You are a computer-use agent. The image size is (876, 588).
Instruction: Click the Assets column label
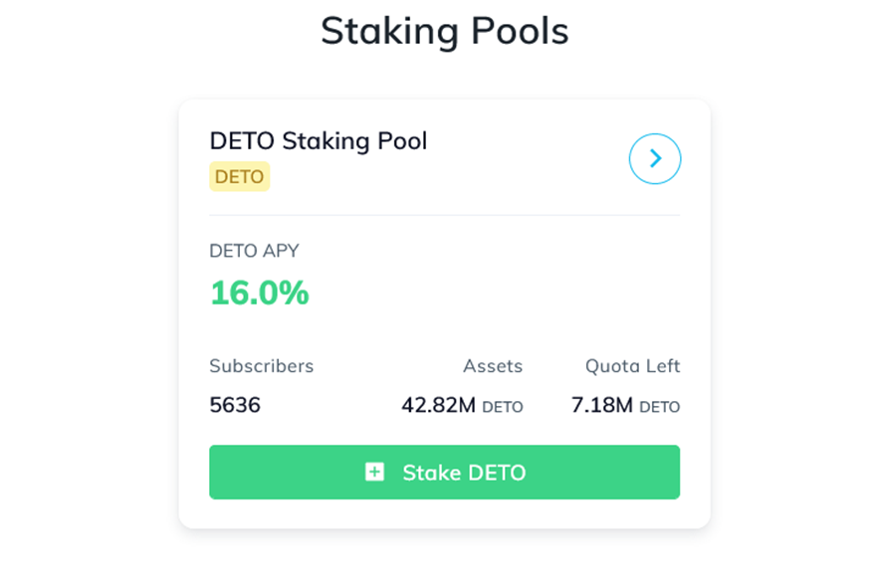[493, 366]
